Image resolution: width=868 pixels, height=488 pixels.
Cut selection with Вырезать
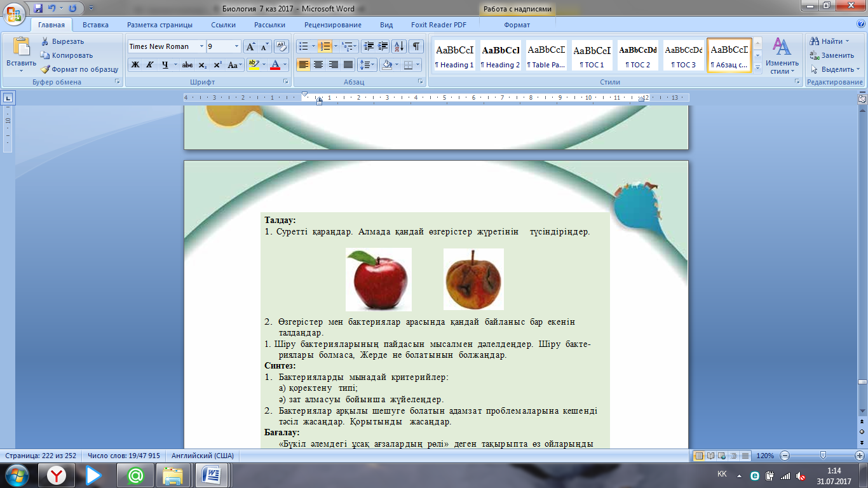pyautogui.click(x=63, y=41)
